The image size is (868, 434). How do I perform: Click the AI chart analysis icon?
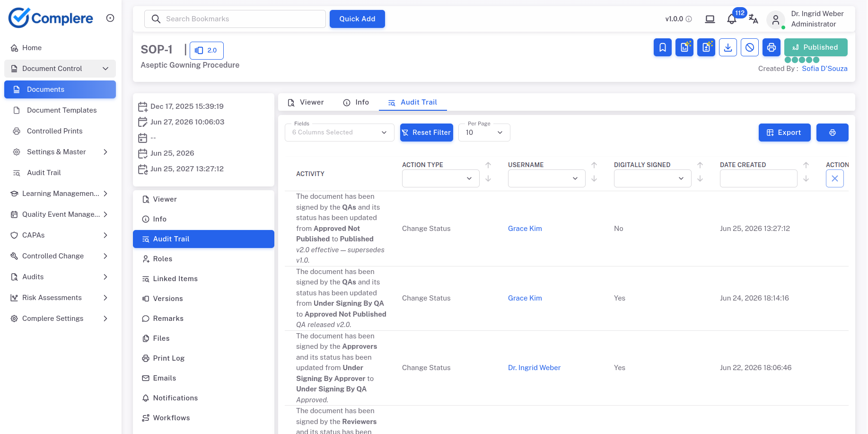click(x=684, y=47)
